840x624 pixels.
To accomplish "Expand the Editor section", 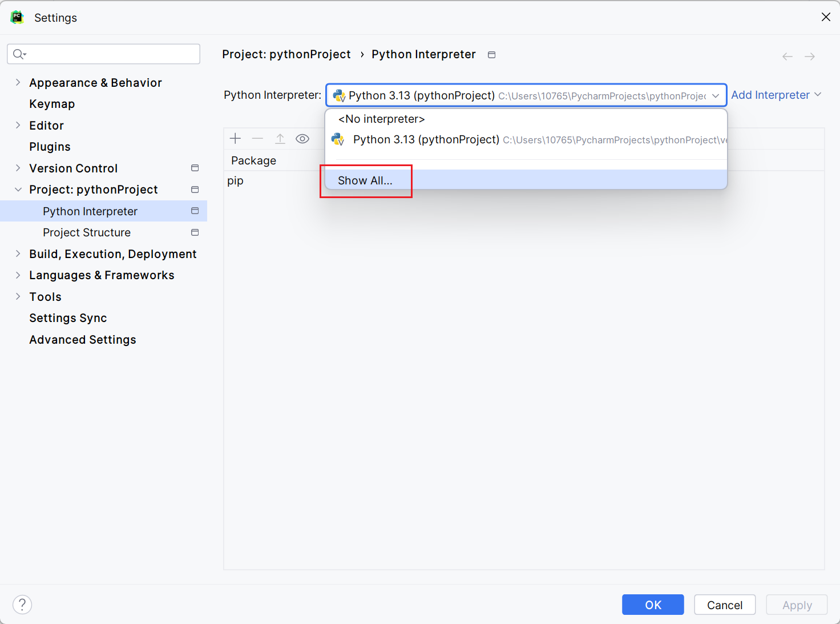I will [18, 125].
